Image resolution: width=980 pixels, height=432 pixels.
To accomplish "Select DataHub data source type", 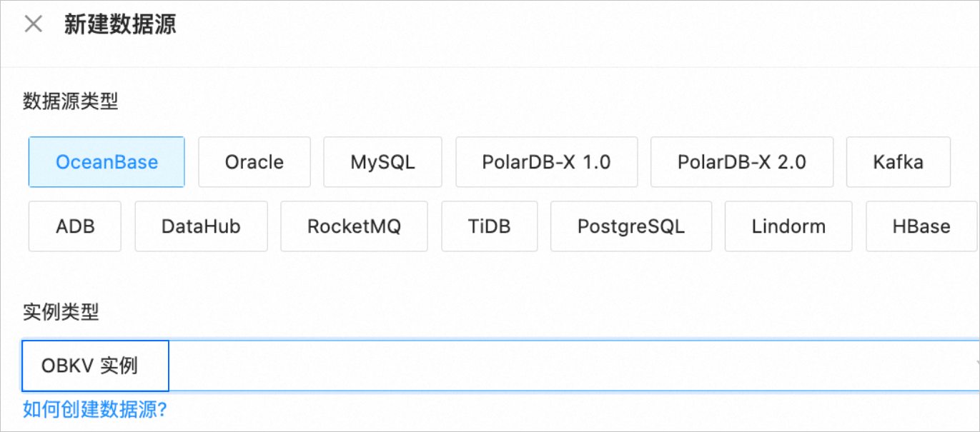I will tap(201, 226).
